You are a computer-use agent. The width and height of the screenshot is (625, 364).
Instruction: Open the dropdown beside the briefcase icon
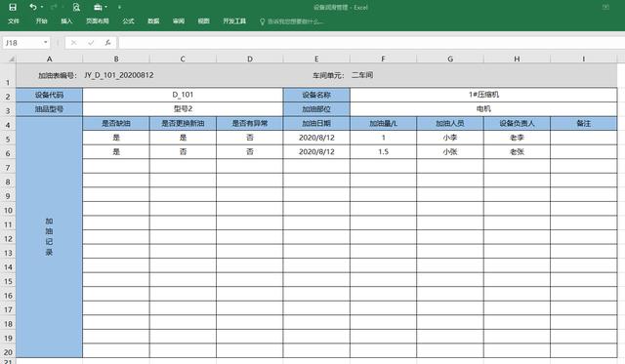[106, 7]
